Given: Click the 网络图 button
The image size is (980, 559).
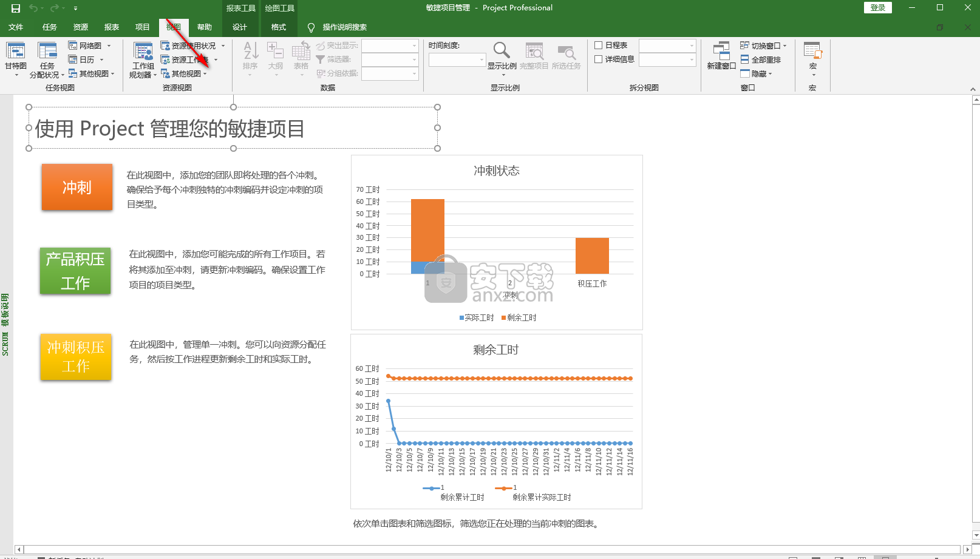Looking at the screenshot, I should (x=85, y=46).
